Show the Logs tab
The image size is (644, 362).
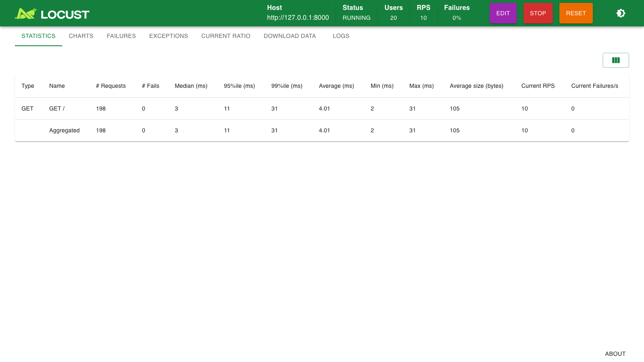point(341,36)
